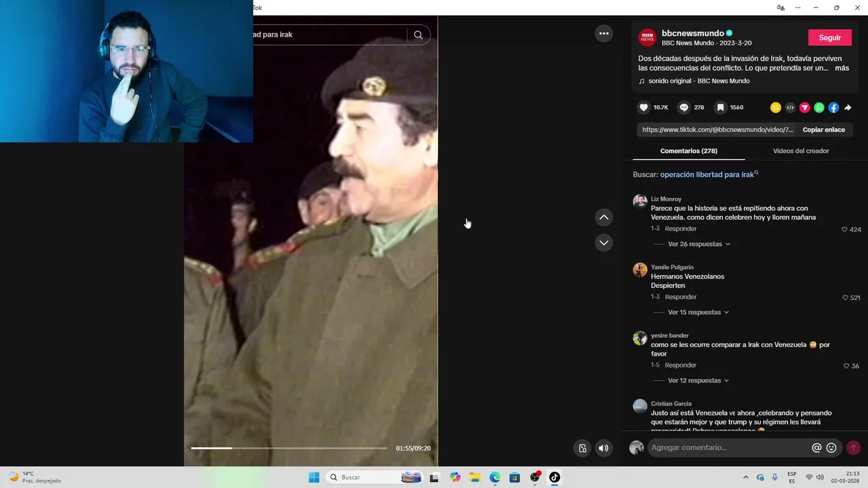
Task: Share the video on WhatsApp
Action: 819,107
